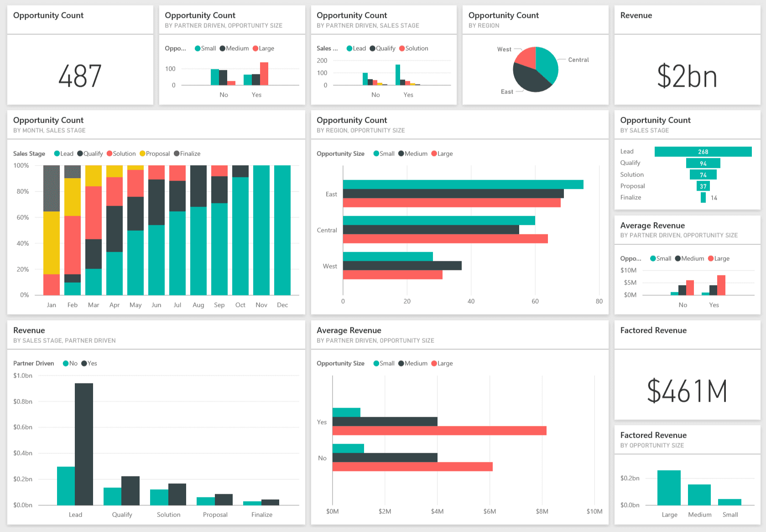Open the Opportunity Count by Region tile
Screen dimensions: 766x532
pos(503,15)
